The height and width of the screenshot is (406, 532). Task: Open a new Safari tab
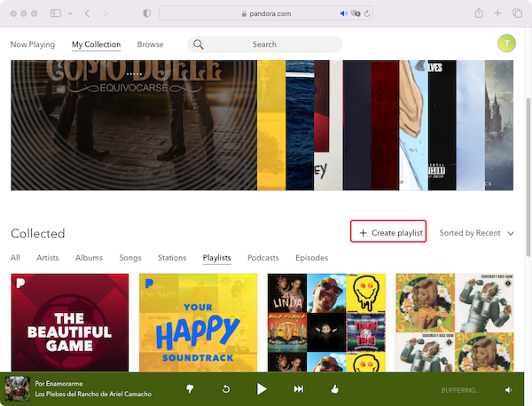(497, 13)
